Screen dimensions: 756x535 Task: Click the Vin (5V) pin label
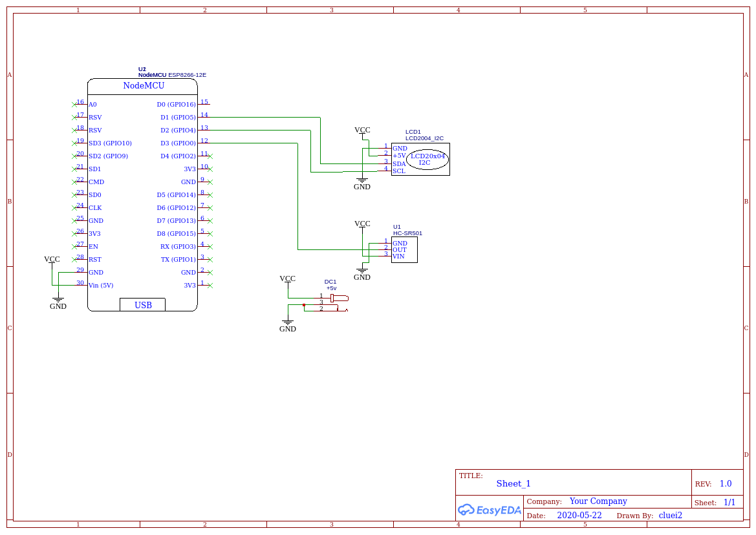coord(101,286)
